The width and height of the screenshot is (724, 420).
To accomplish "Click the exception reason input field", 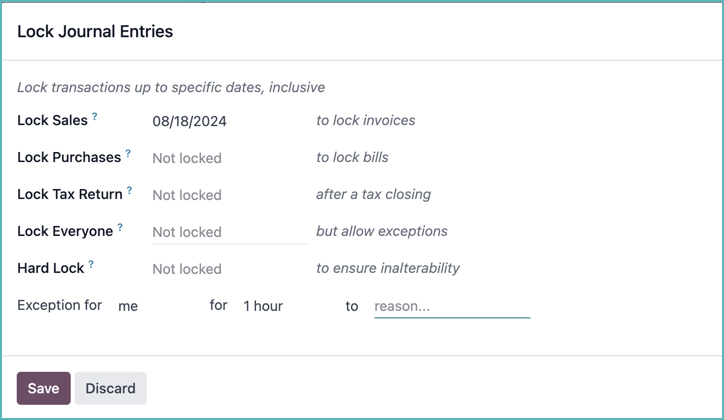I will (451, 306).
